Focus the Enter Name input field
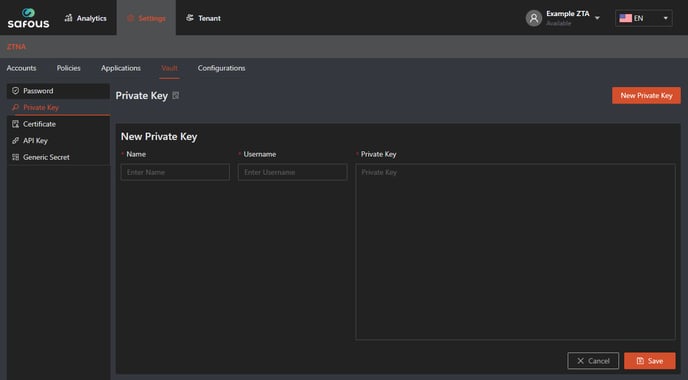Image resolution: width=688 pixels, height=380 pixels. pyautogui.click(x=175, y=172)
